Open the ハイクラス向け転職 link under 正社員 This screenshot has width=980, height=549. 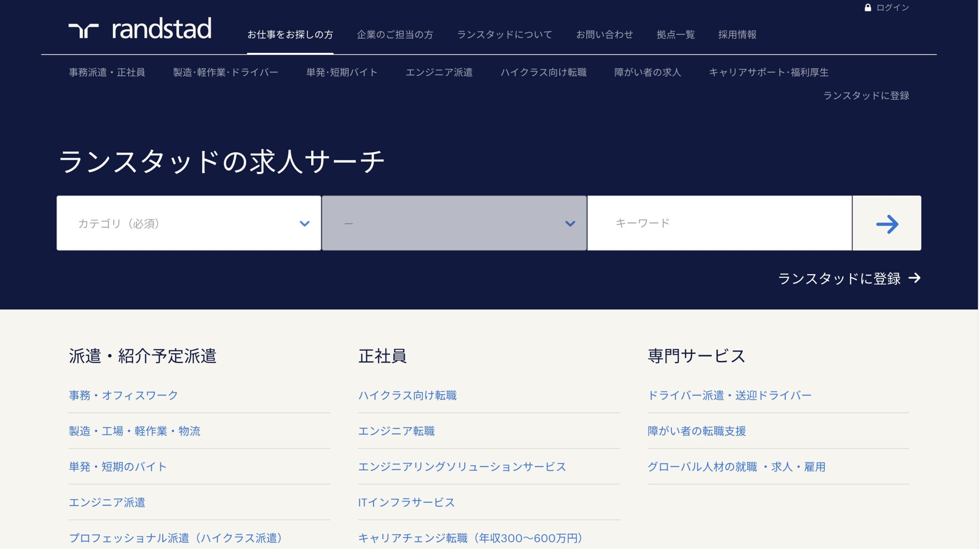(x=407, y=395)
